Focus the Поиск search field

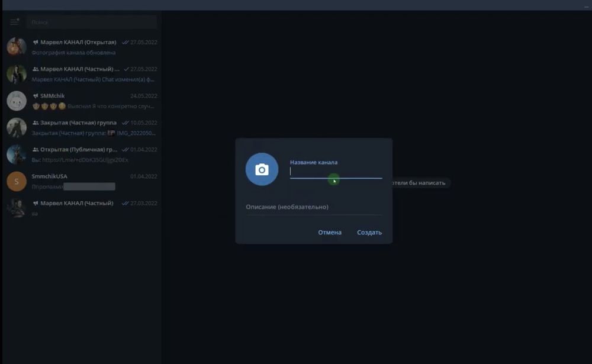pos(92,22)
